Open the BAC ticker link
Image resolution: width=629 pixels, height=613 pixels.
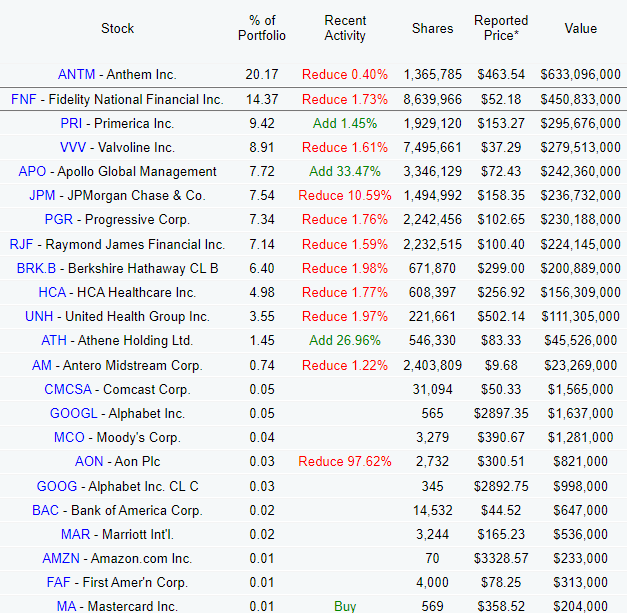pos(45,510)
